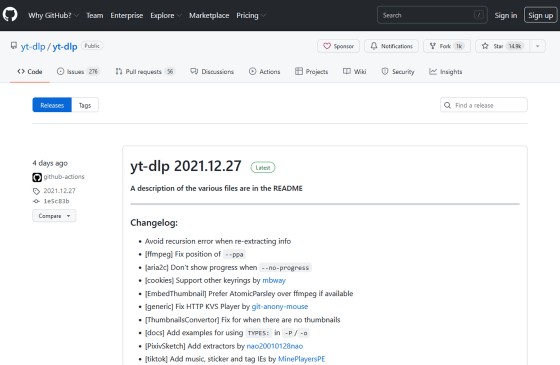
Task: Expand the Compare dropdown
Action: (54, 216)
